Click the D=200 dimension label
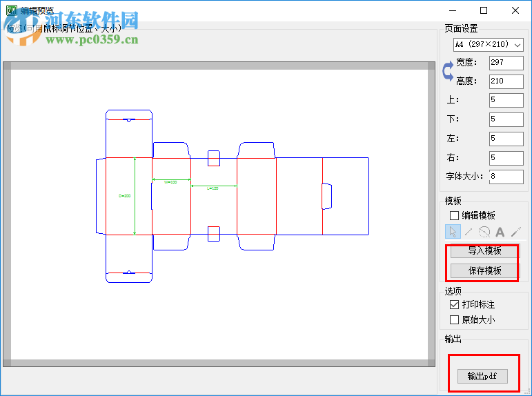532x396 pixels. pos(124,196)
